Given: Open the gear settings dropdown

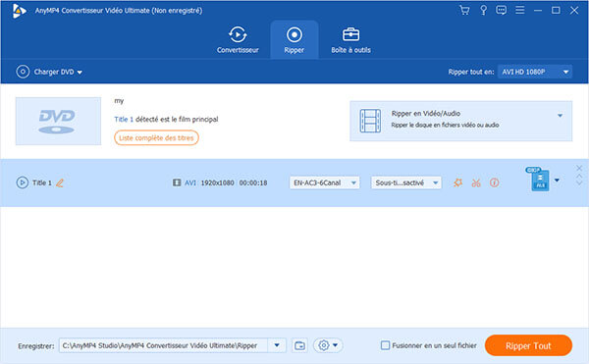Looking at the screenshot, I should [328, 345].
